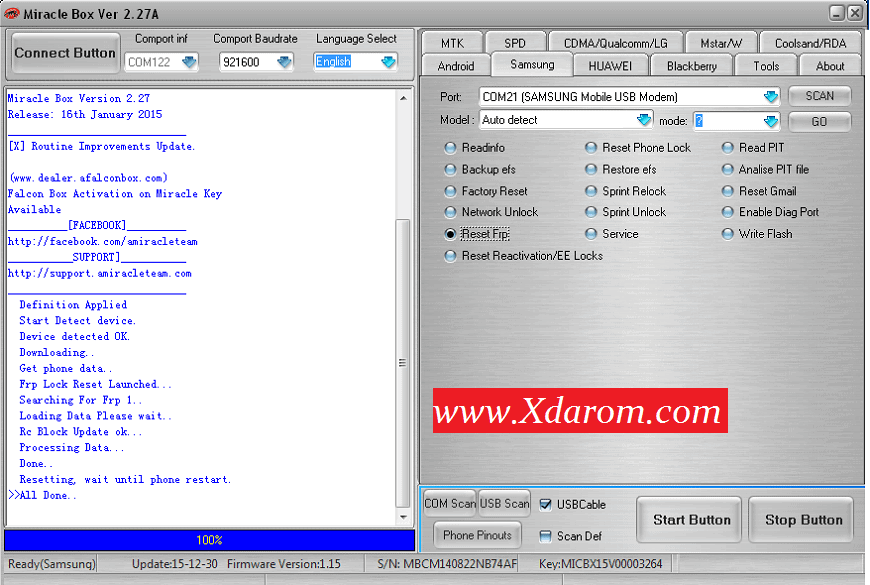Click the USB Scan button
This screenshot has height=585, width=870.
[504, 503]
